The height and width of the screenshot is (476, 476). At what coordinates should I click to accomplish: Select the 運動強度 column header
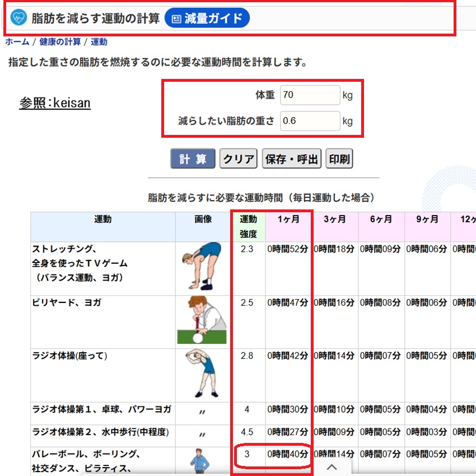248,226
